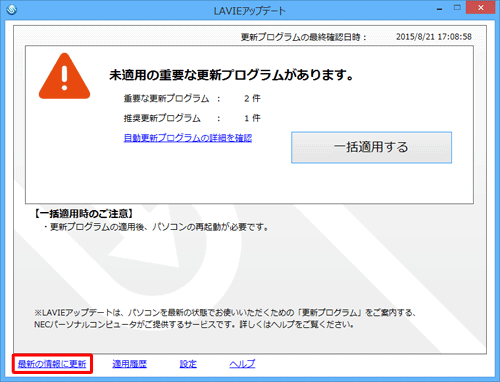
Task: Refresh with 最新の情報に更新 link
Action: tap(52, 364)
